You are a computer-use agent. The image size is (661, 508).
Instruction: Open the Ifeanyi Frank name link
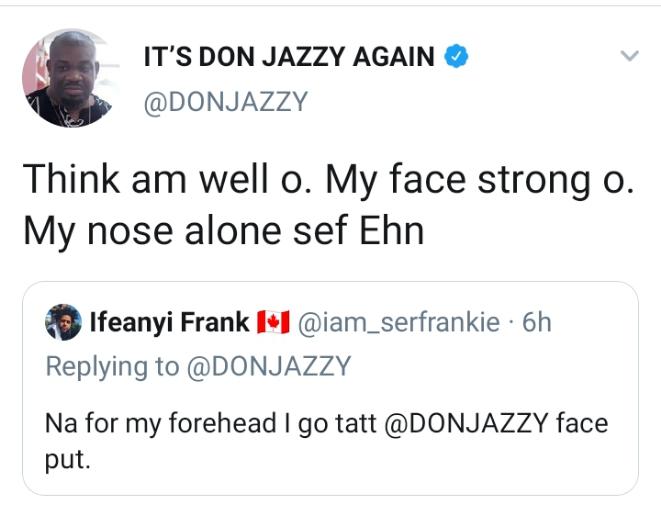click(x=169, y=322)
